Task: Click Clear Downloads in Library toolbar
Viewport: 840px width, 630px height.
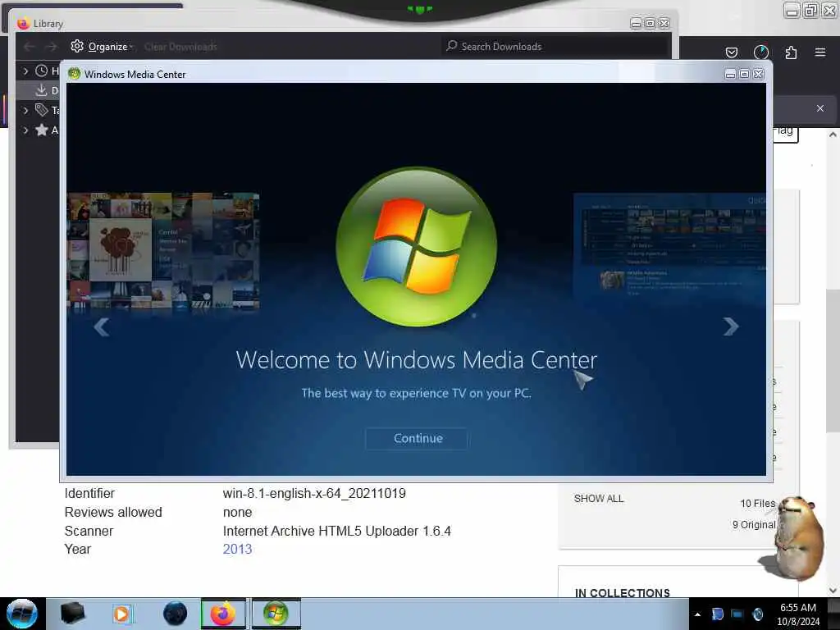Action: [180, 47]
